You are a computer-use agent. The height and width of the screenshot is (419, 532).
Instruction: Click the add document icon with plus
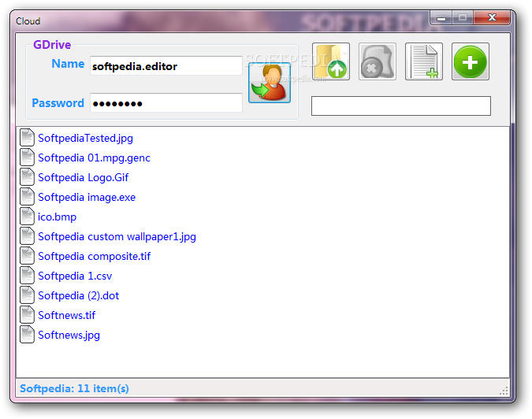424,61
